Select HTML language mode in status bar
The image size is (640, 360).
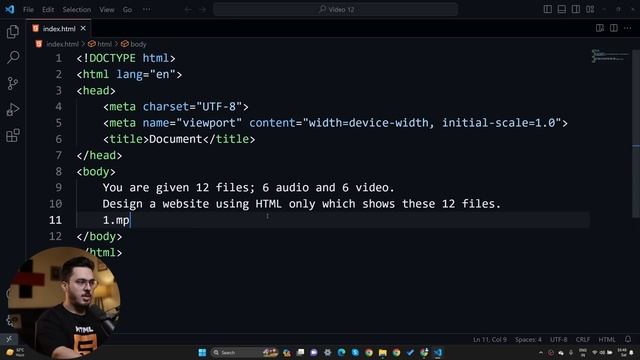(607, 340)
